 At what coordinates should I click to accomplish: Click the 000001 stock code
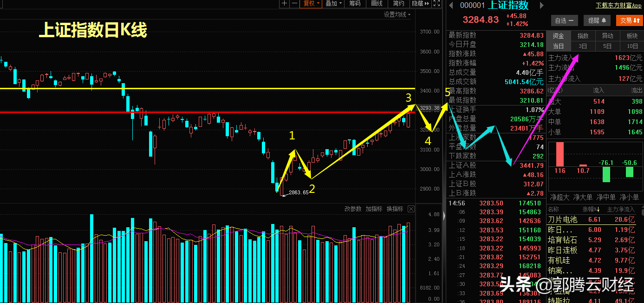[472, 6]
